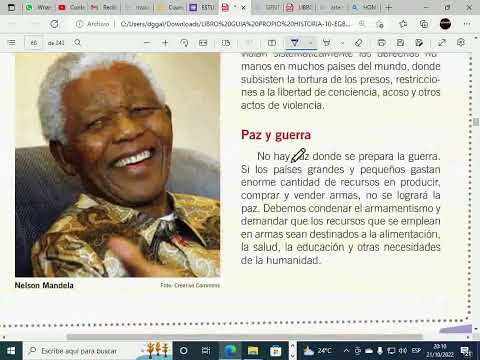The width and height of the screenshot is (480, 360).
Task: Switch to the Gmail tab
Action: tap(104, 7)
